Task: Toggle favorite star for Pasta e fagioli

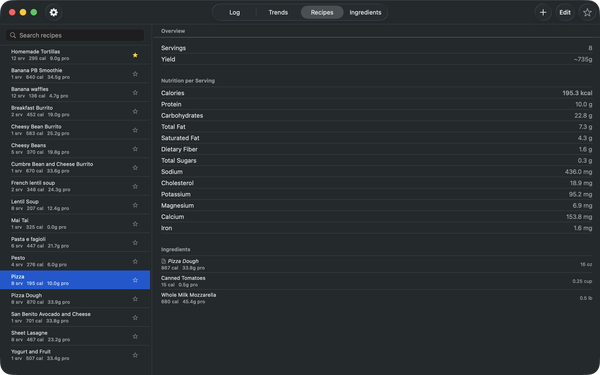Action: 135,243
